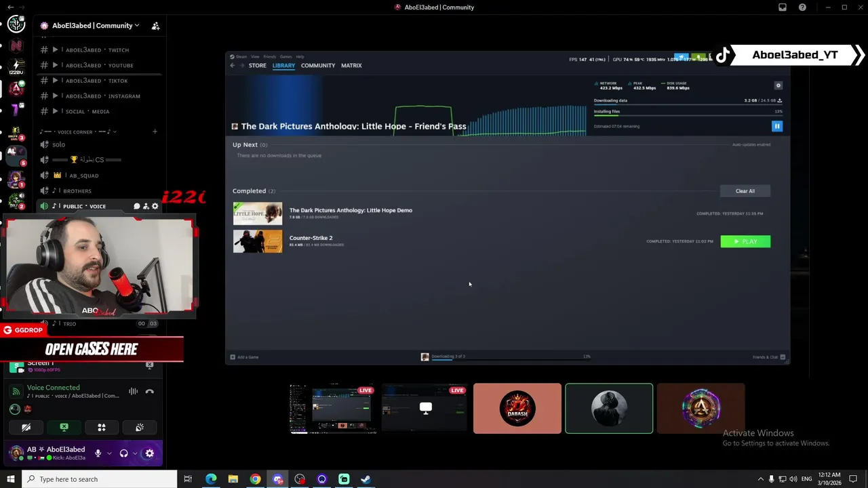Open Chrome from the taskbar

(255, 479)
